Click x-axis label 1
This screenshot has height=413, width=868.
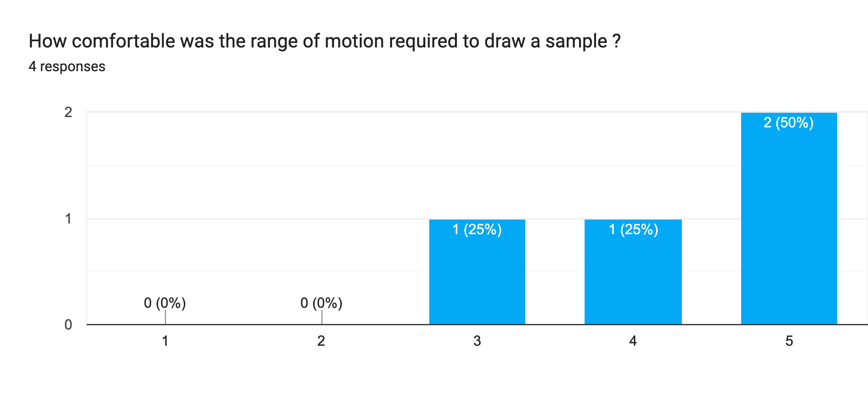pos(165,341)
